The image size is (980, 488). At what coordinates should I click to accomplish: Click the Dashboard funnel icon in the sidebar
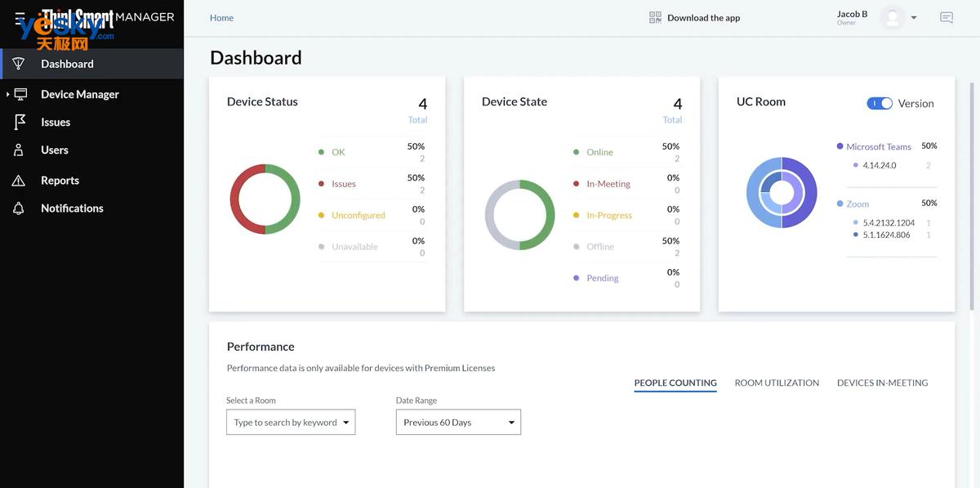coord(19,64)
